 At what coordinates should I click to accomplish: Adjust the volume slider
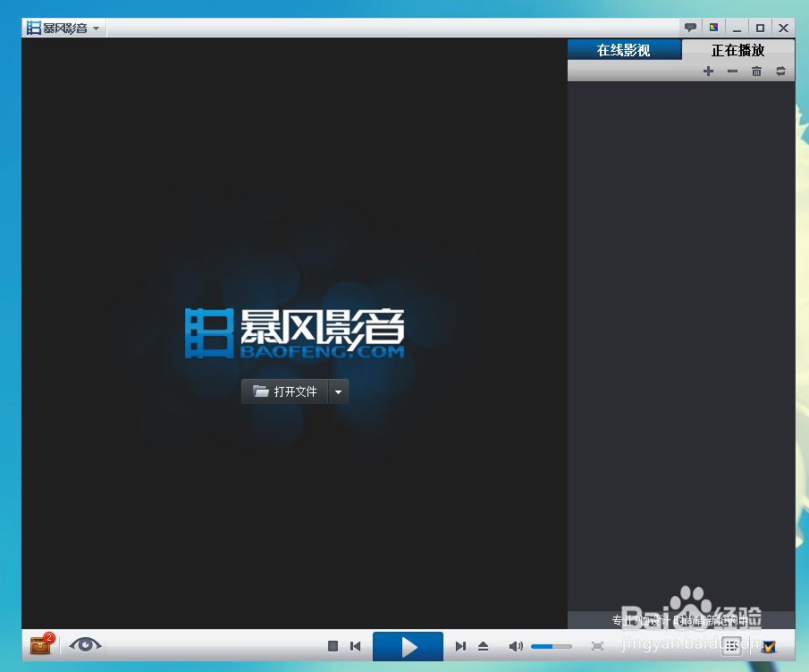551,646
